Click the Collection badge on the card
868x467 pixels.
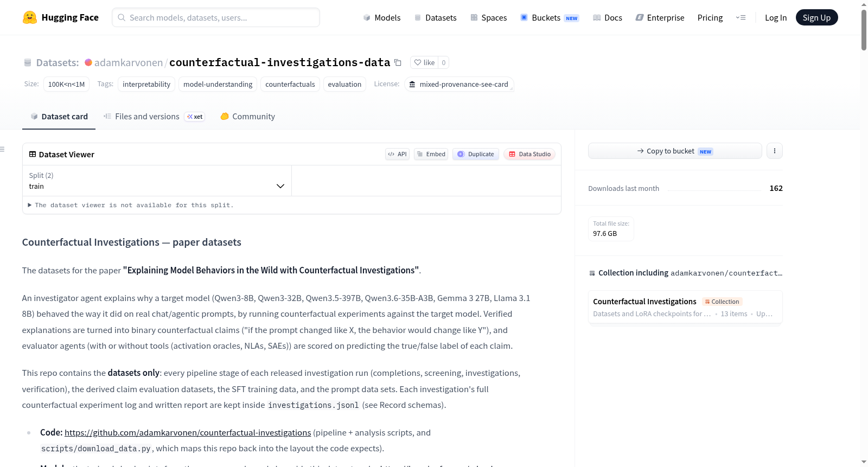722,302
